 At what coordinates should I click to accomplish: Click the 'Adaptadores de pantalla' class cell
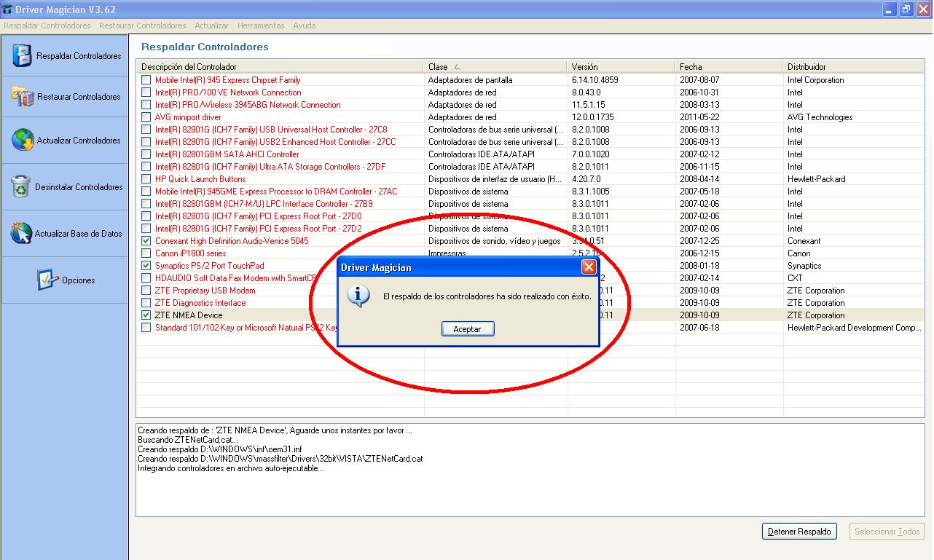click(x=470, y=80)
